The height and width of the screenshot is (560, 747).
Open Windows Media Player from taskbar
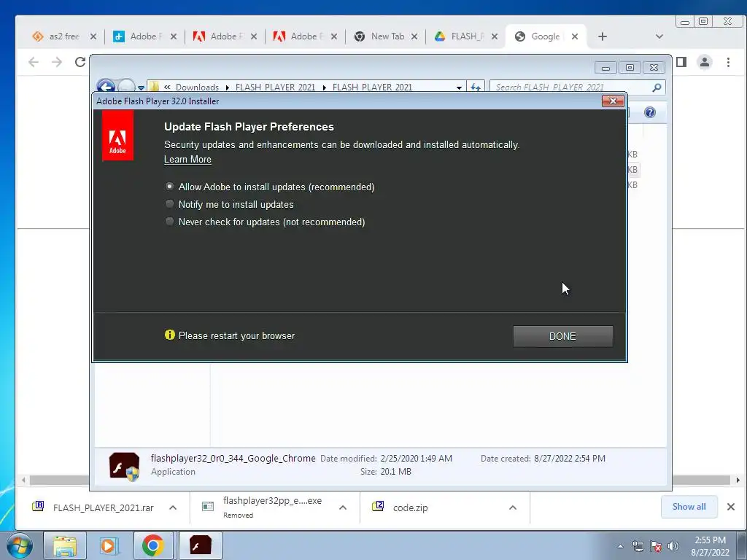[109, 545]
